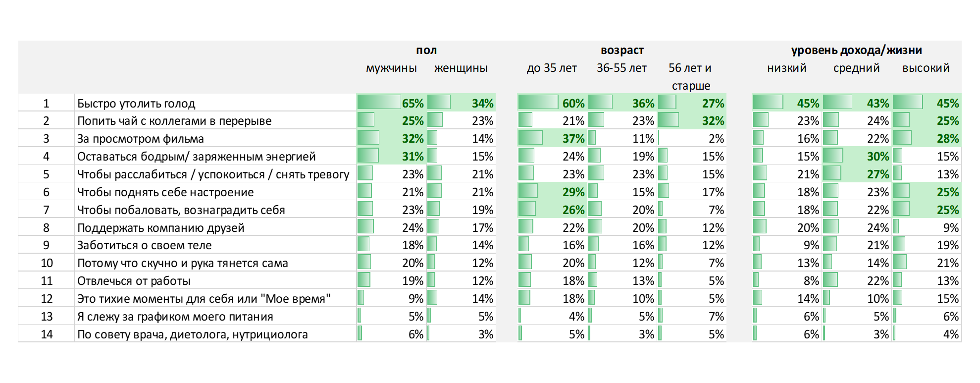Click the 'За просмотром фильма' row label
980x383 pixels.
point(141,139)
